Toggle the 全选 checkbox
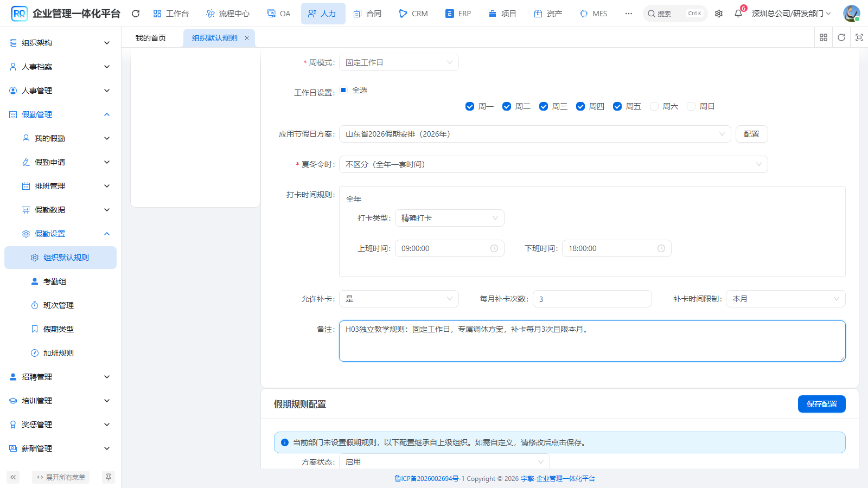This screenshot has height=488, width=868. tap(343, 90)
